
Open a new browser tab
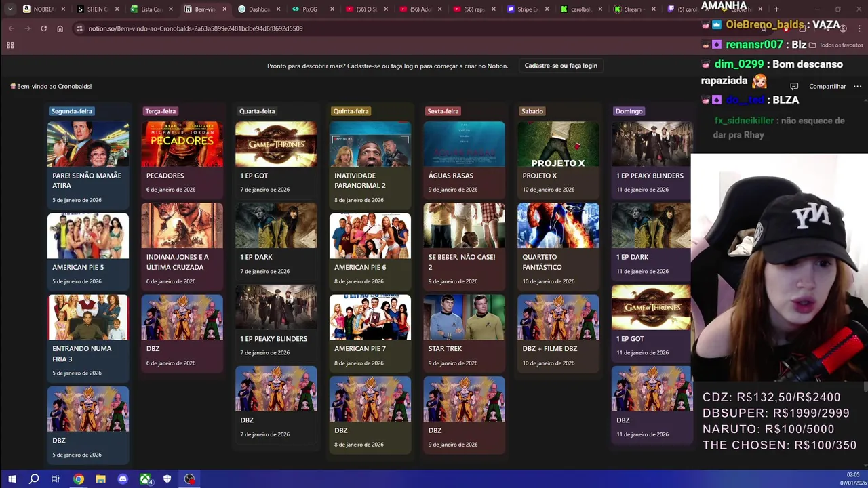click(776, 9)
